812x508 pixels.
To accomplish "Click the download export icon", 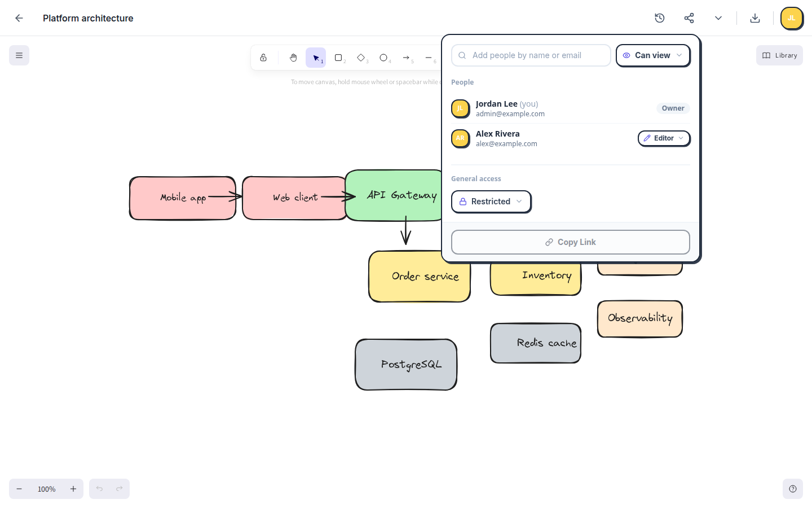I will [755, 18].
